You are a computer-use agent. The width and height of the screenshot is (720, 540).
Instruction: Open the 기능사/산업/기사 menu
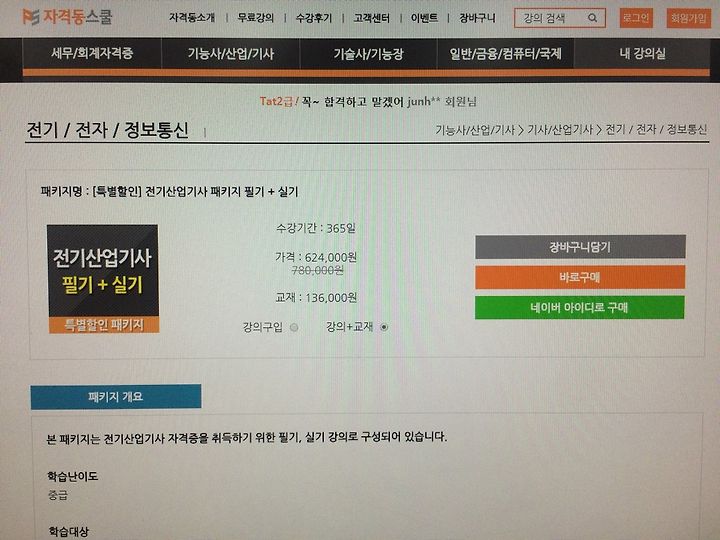pyautogui.click(x=231, y=54)
